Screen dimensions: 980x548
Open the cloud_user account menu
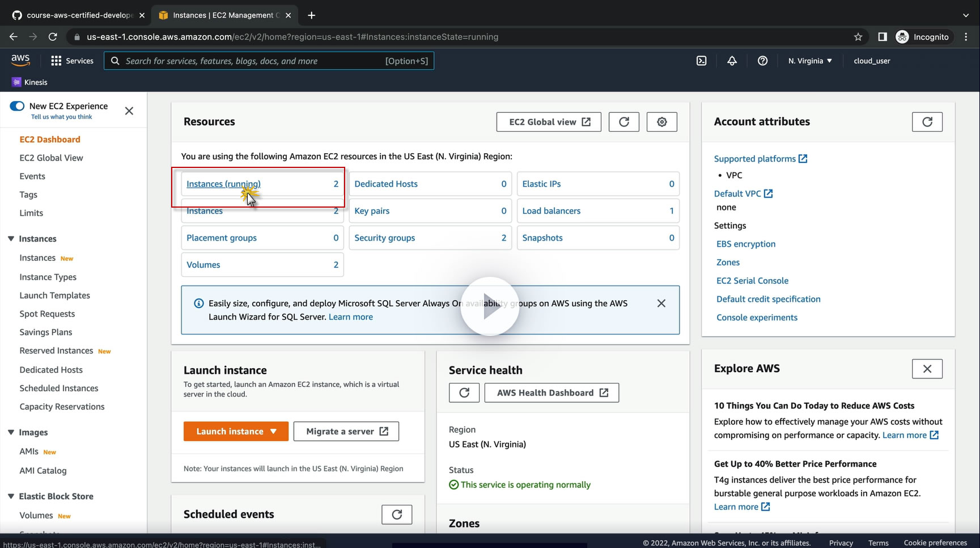872,61
